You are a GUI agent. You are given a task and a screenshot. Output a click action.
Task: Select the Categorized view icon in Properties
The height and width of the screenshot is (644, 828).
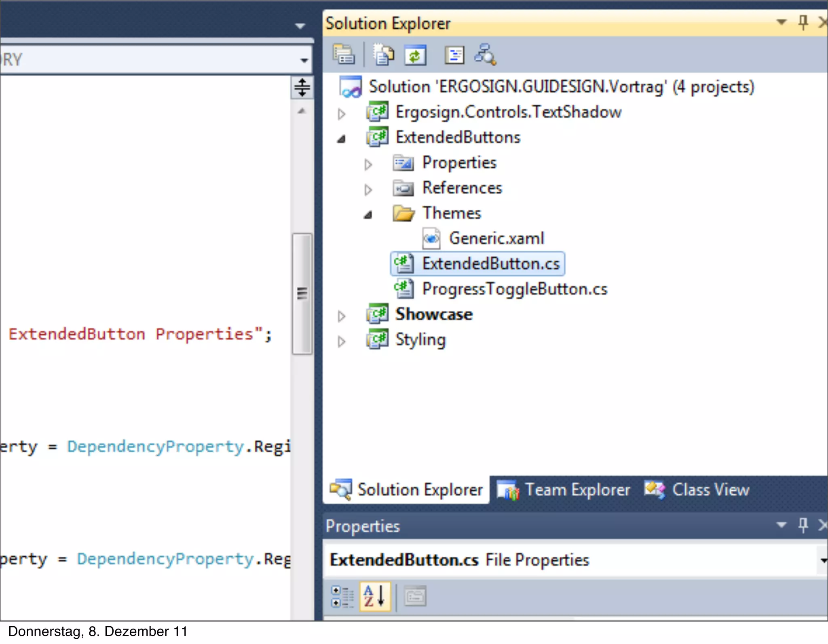[342, 596]
